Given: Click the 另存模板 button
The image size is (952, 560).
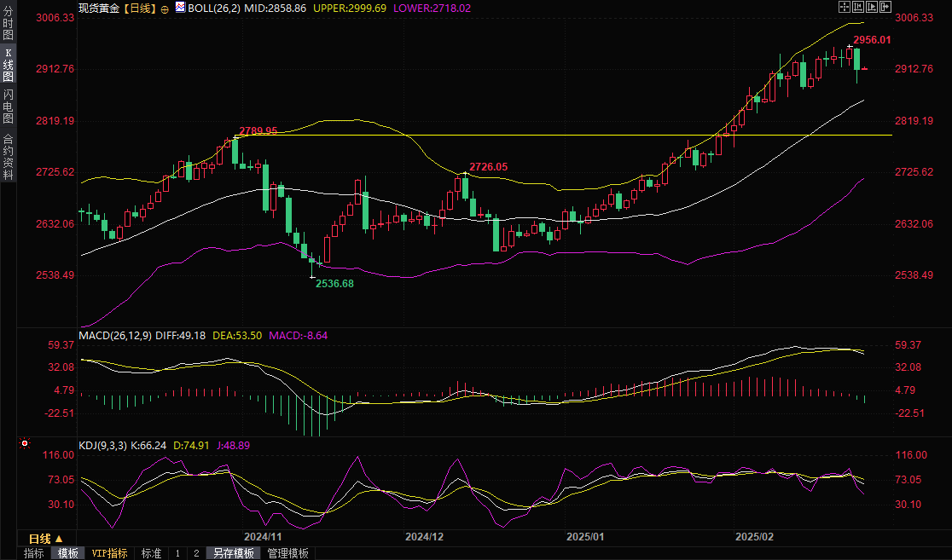Looking at the screenshot, I should (x=233, y=553).
